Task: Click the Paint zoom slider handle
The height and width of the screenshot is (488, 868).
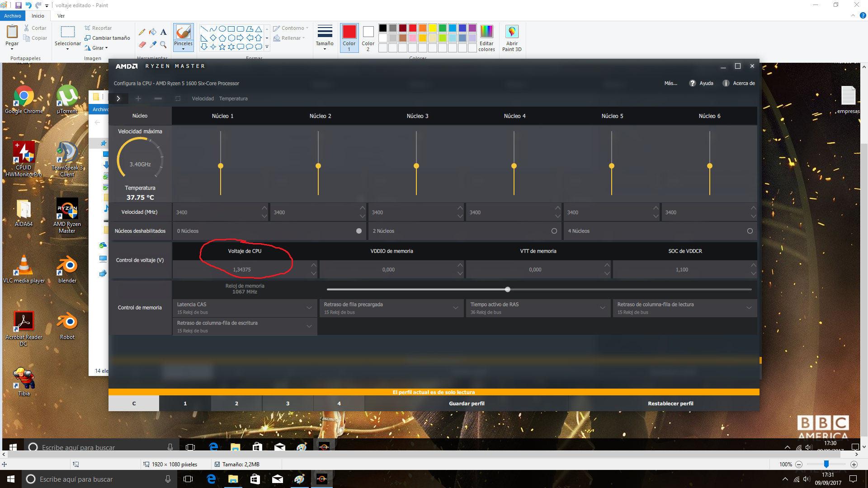Action: tap(826, 465)
